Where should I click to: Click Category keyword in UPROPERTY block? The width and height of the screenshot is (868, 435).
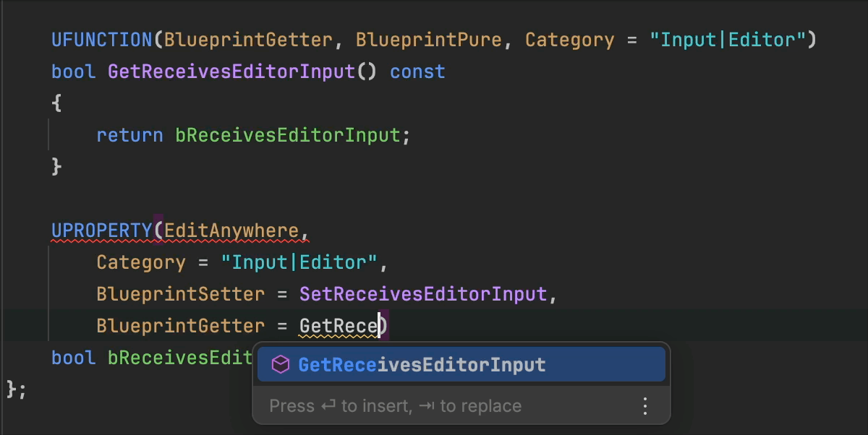(x=141, y=262)
